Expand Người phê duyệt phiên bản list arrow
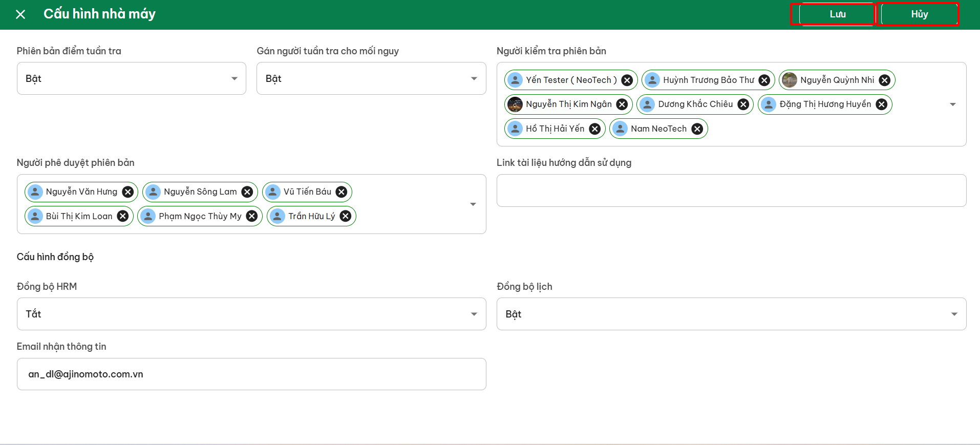Screen dimensions: 980x445 click(473, 204)
